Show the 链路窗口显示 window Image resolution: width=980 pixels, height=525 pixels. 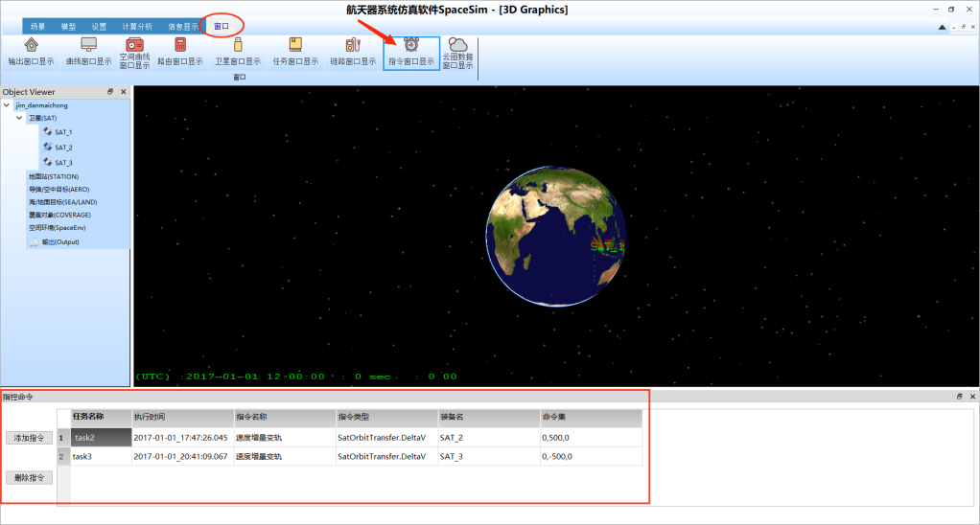tap(353, 45)
